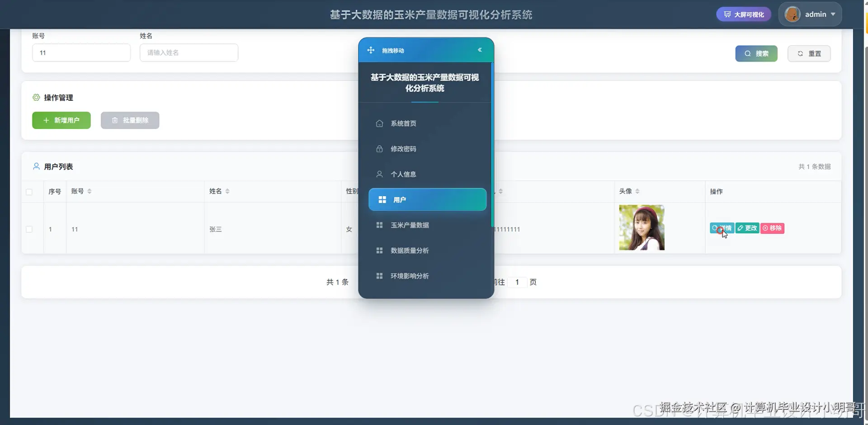This screenshot has width=868, height=425.
Task: Highlight the active 用户 menu item
Action: click(427, 199)
